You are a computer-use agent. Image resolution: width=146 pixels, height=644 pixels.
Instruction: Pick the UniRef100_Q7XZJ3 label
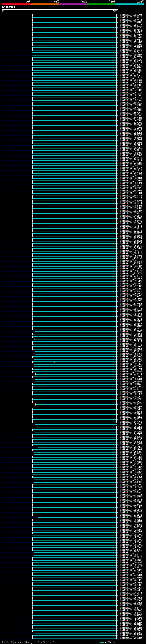[131, 75]
